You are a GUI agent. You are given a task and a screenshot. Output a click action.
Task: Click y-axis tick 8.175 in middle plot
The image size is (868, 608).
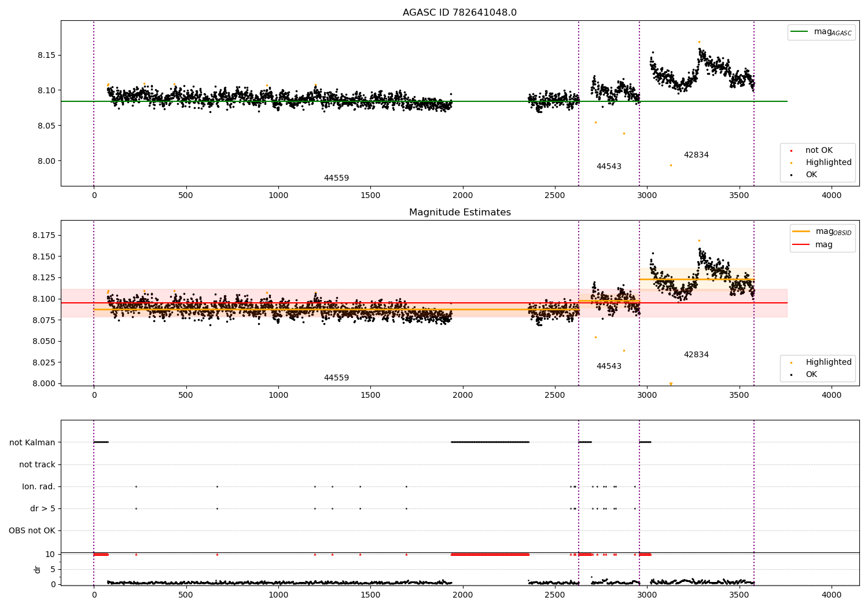[x=44, y=236]
